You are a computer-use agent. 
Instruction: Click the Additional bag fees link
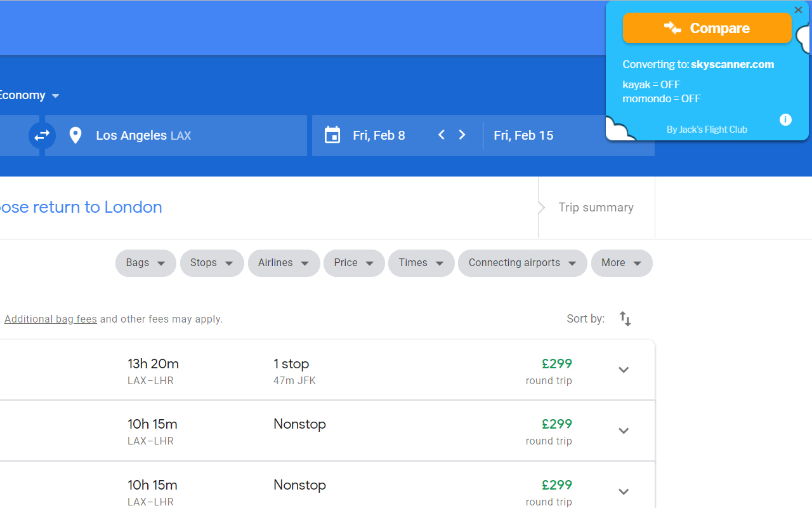50,318
